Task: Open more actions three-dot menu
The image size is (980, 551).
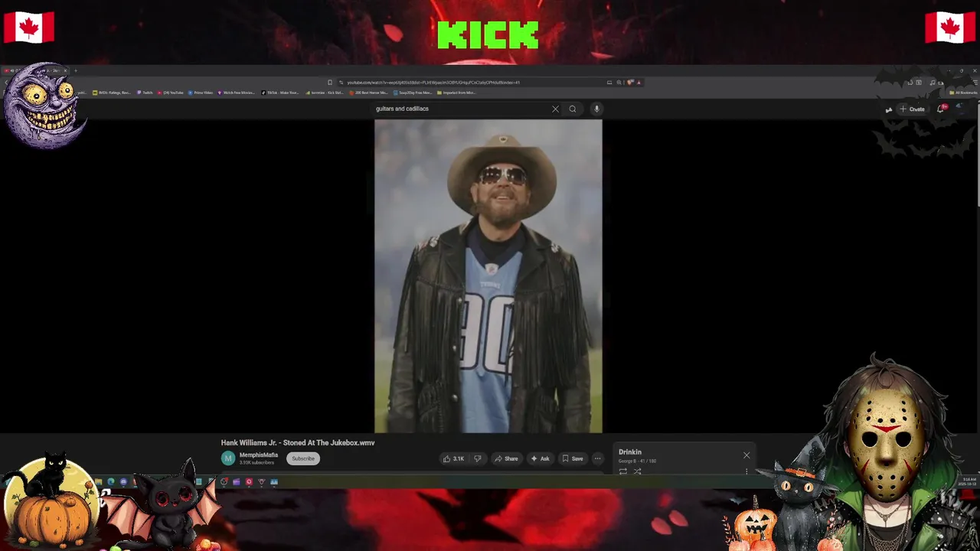Action: (597, 458)
